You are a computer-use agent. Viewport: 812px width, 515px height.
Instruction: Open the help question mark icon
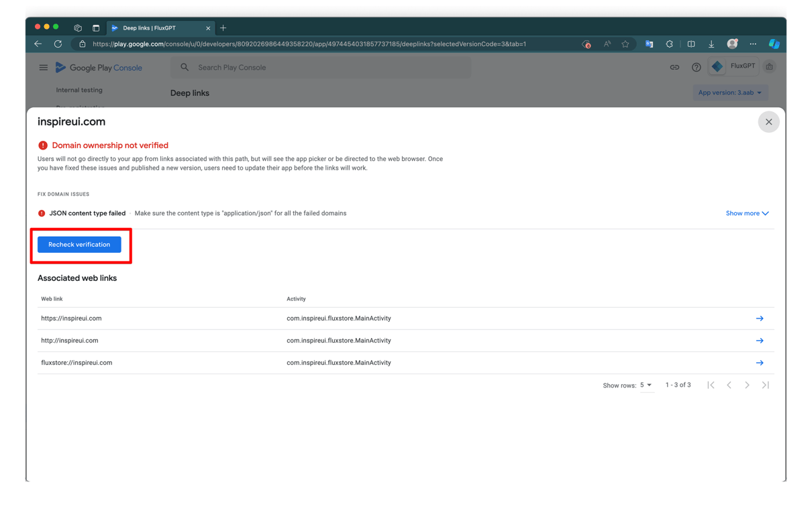pos(696,68)
